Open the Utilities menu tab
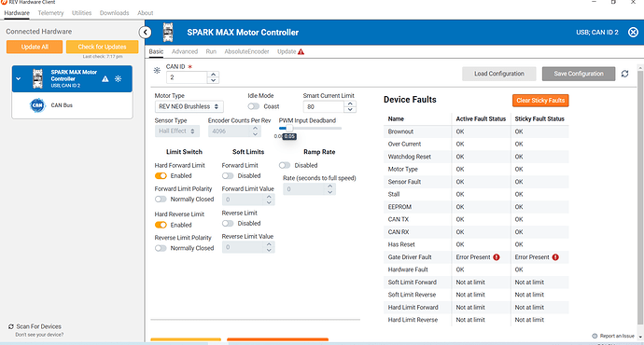Screen dimensions: 644x345 point(82,13)
